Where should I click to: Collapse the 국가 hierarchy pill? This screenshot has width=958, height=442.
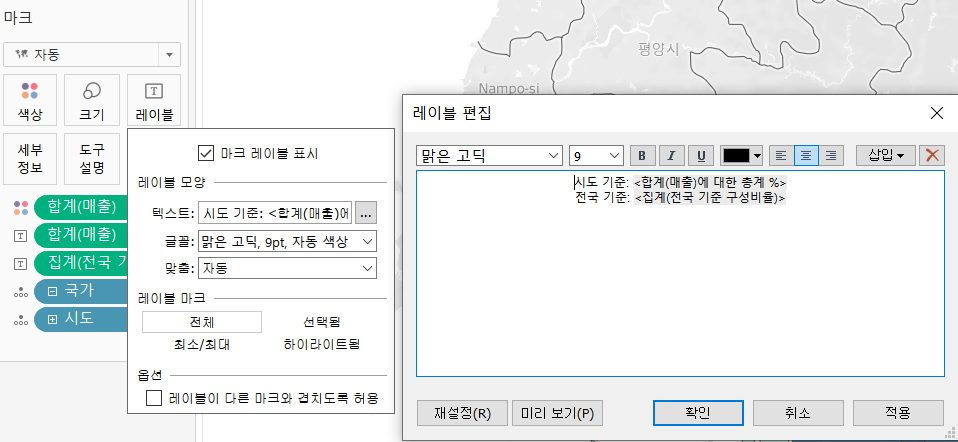[x=53, y=292]
